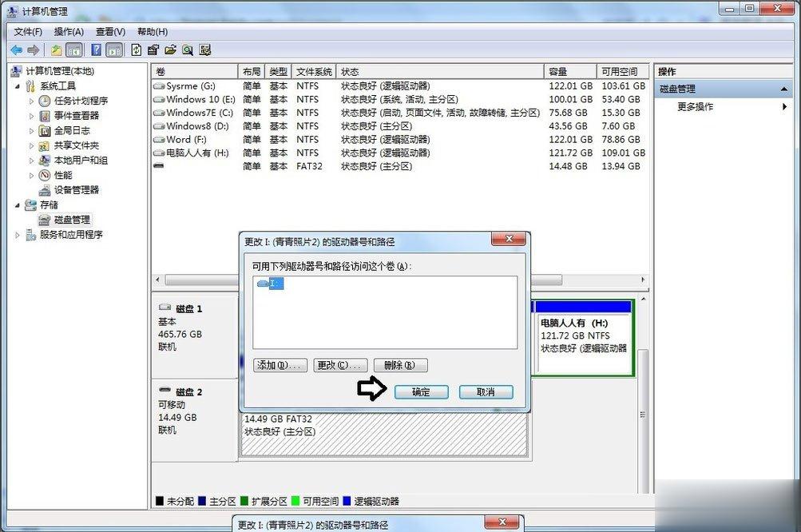Select 性能 in the system tools tree

[62, 175]
